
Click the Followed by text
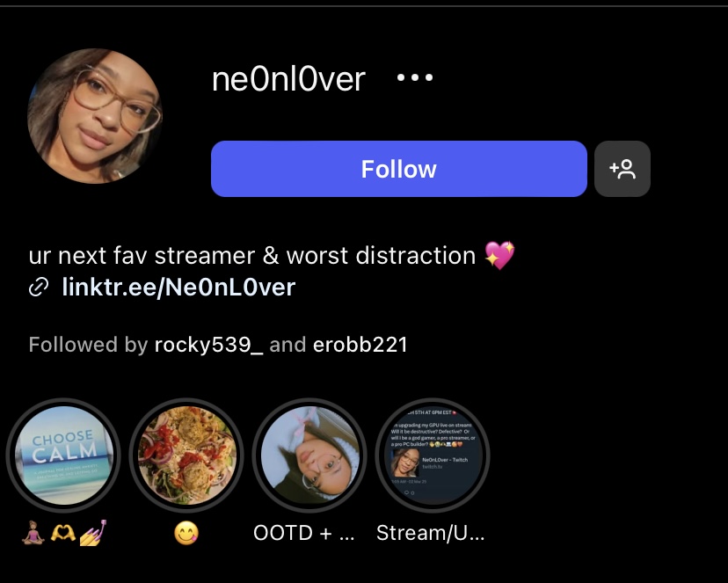point(88,345)
